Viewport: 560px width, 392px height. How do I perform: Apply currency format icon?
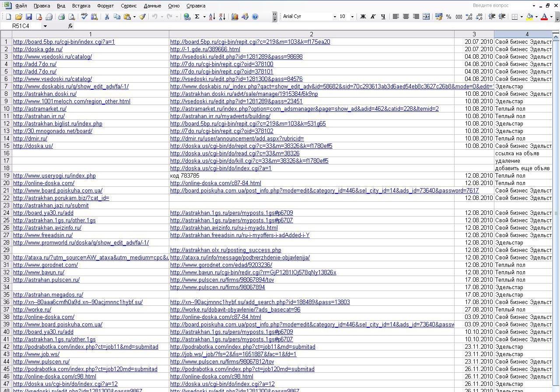(x=439, y=17)
